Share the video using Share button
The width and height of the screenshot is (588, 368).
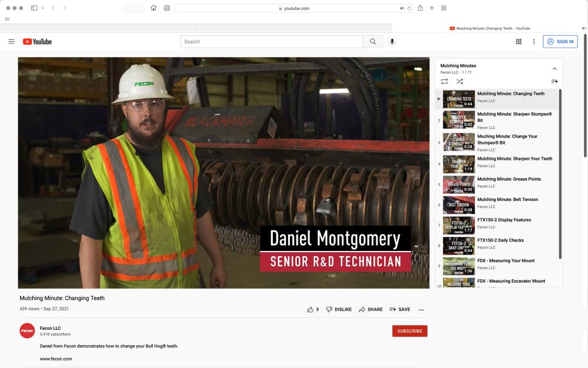(370, 309)
